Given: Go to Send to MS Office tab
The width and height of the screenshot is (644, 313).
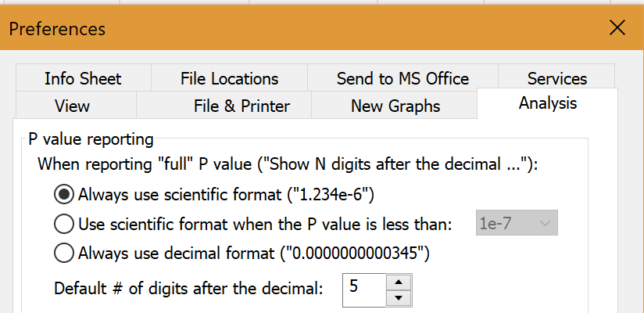Looking at the screenshot, I should pyautogui.click(x=402, y=78).
